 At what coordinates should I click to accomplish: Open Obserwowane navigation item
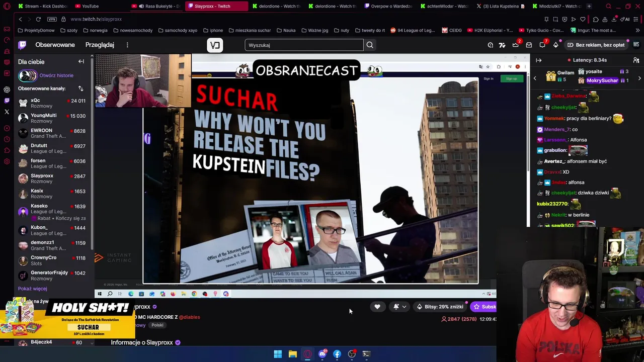coord(55,45)
